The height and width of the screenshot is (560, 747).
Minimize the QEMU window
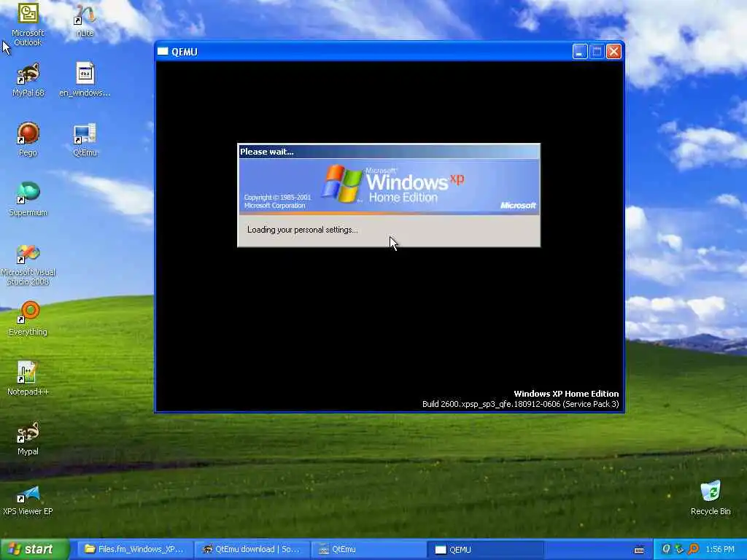580,52
